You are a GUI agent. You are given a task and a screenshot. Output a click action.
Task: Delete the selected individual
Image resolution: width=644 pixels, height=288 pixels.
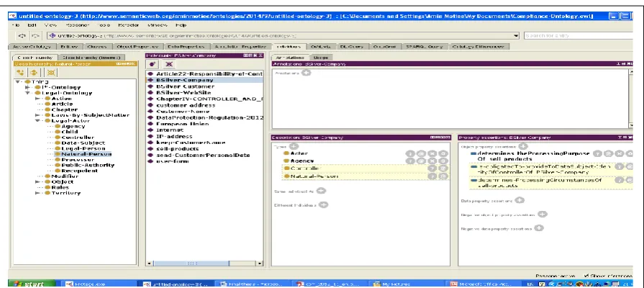[x=169, y=64]
